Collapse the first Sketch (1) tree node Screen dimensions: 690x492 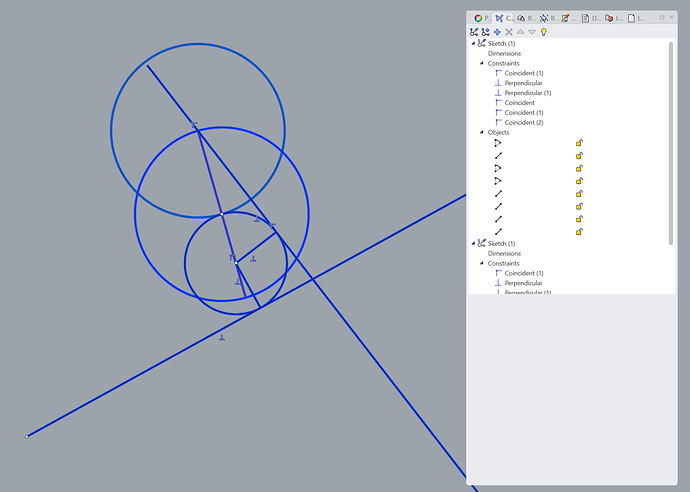[473, 43]
